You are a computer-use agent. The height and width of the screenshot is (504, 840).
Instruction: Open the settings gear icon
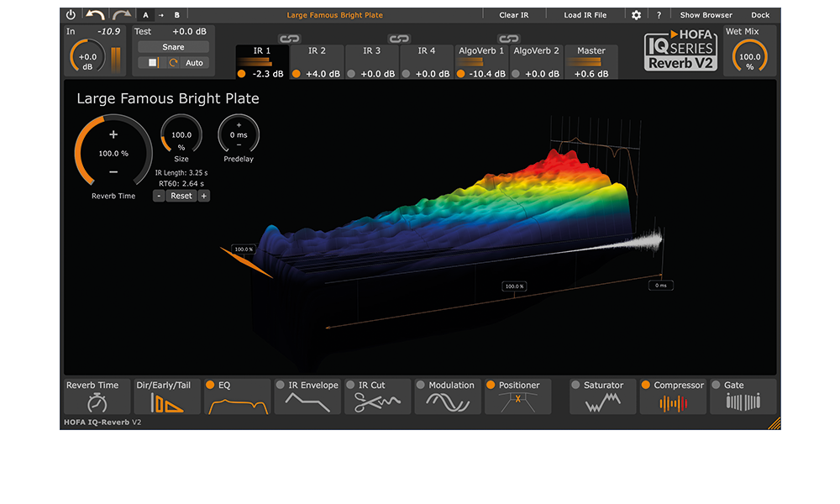point(636,15)
